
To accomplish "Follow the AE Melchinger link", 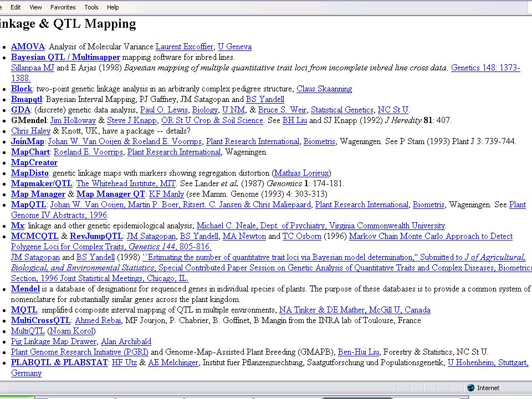I will [x=173, y=362].
